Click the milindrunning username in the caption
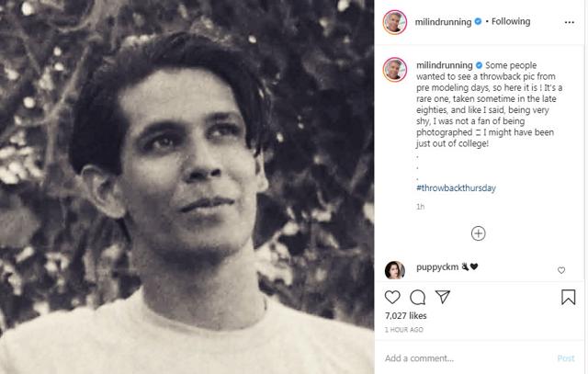 click(444, 66)
